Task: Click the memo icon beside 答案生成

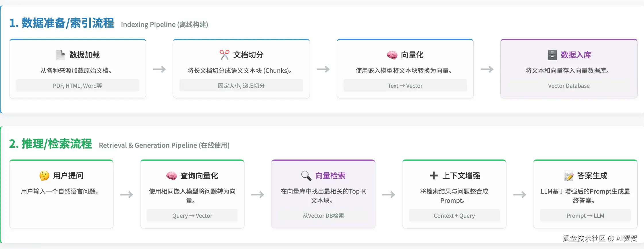Action: coord(568,176)
